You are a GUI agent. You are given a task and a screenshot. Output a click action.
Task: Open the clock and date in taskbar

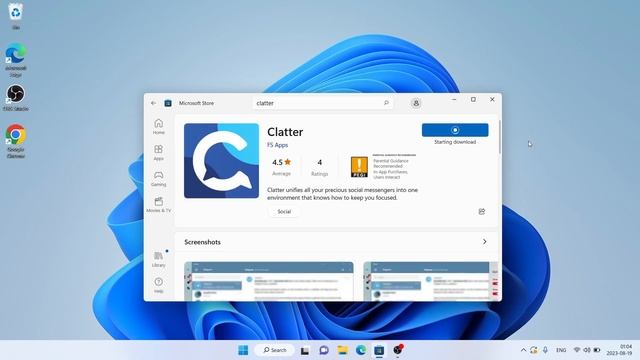620,350
